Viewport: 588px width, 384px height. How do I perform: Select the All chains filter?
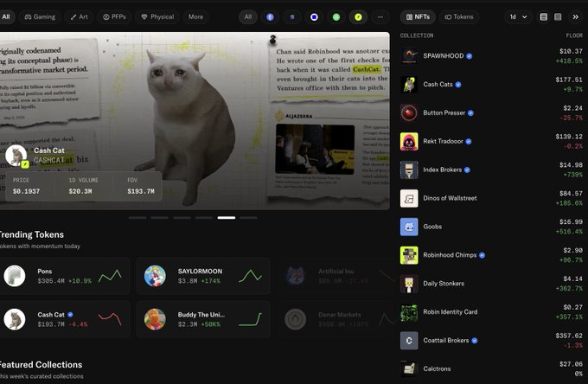(x=248, y=17)
